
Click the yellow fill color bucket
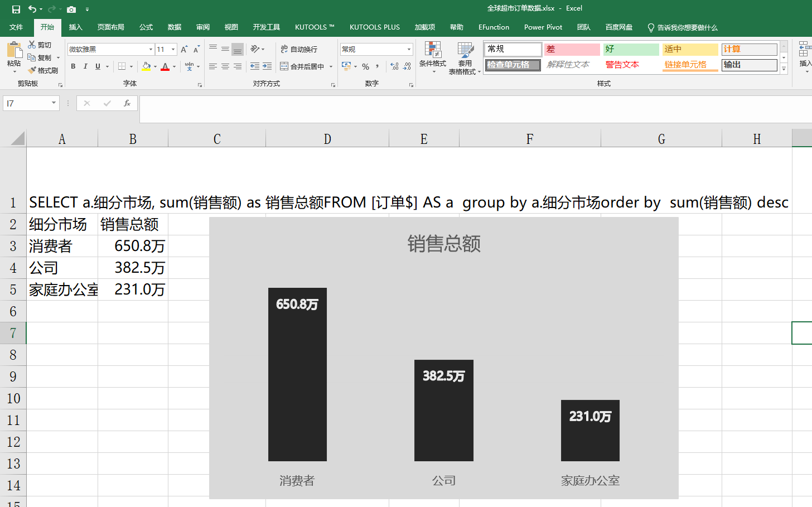point(146,66)
